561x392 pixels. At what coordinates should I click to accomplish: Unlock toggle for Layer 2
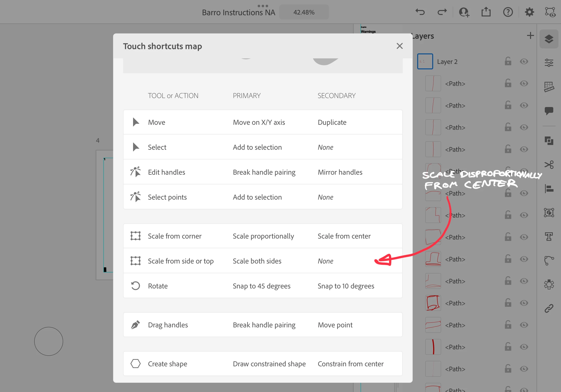pyautogui.click(x=508, y=61)
